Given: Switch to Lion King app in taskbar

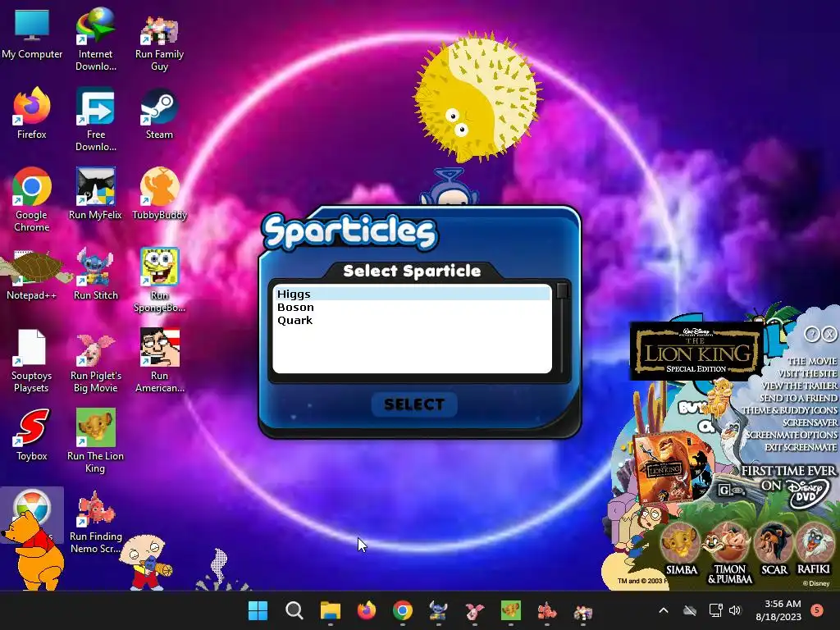Looking at the screenshot, I should (x=510, y=610).
